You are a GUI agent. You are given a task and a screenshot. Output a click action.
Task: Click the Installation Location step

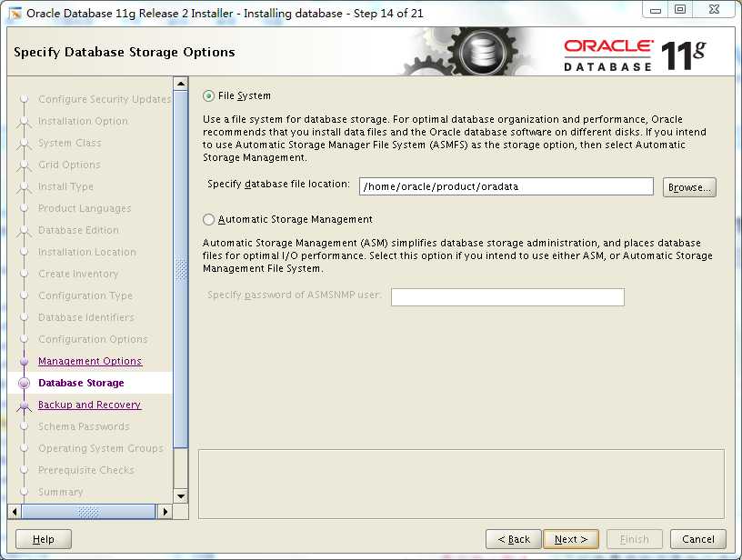pos(87,252)
